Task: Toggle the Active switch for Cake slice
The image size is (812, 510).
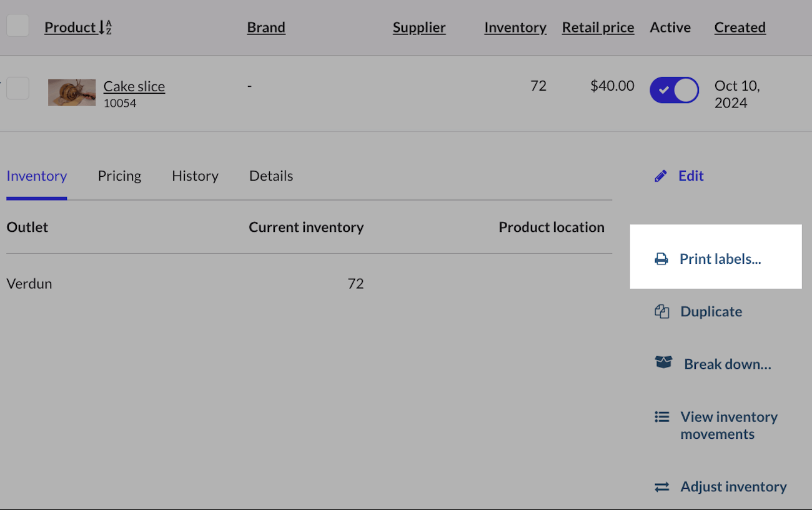Action: (x=674, y=90)
